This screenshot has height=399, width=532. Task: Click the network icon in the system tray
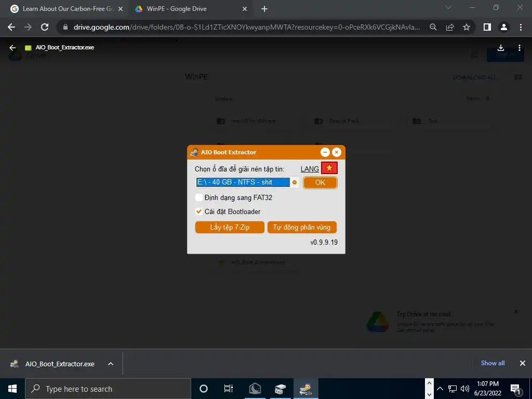pyautogui.click(x=453, y=389)
